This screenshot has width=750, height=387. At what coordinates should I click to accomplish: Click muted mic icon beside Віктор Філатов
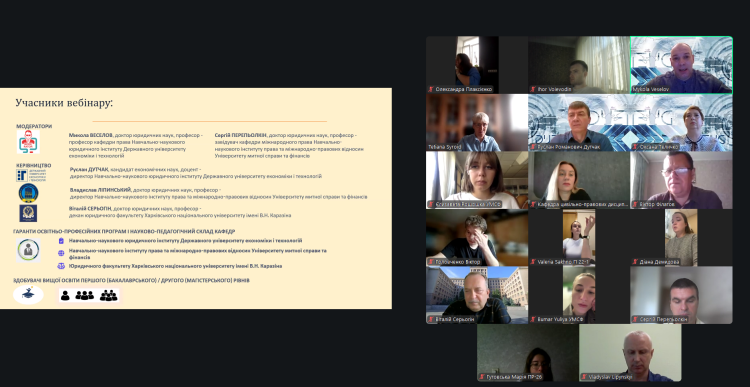pyautogui.click(x=635, y=204)
